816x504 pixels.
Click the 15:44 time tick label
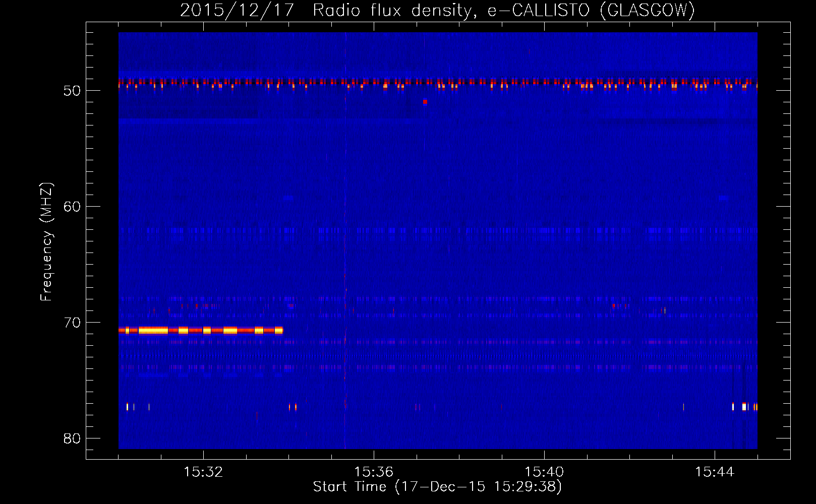(715, 472)
